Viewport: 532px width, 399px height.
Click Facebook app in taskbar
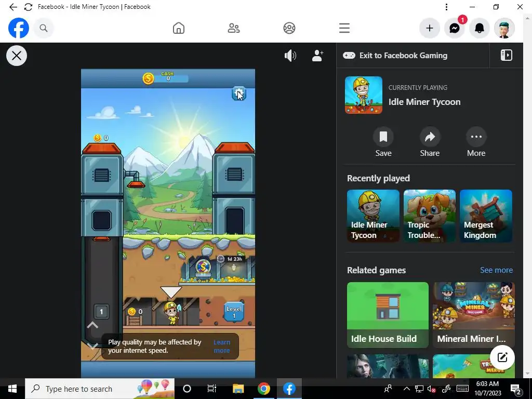289,389
